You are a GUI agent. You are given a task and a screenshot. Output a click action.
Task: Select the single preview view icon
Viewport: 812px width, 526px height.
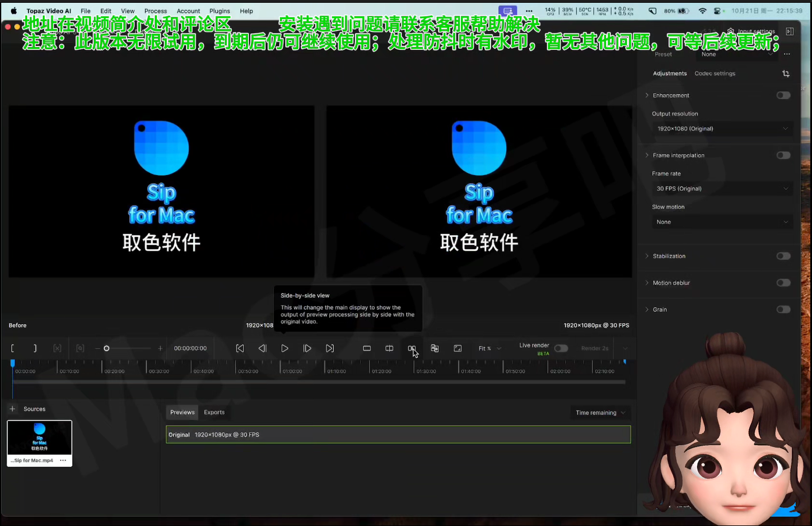point(367,348)
